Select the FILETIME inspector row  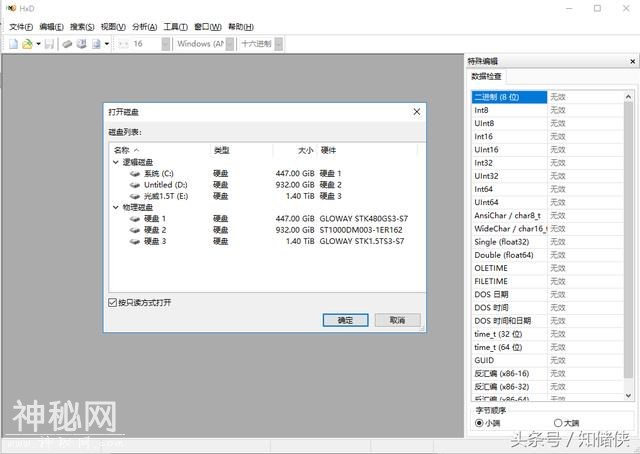point(547,281)
